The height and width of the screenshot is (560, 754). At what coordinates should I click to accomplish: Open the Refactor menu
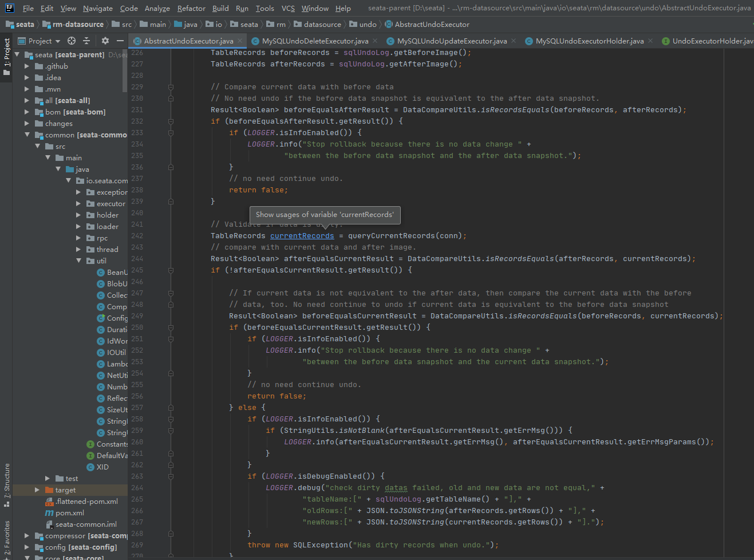[191, 9]
